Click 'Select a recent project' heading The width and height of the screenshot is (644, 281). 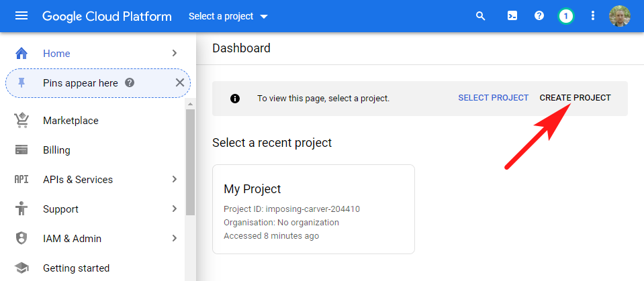pos(272,143)
